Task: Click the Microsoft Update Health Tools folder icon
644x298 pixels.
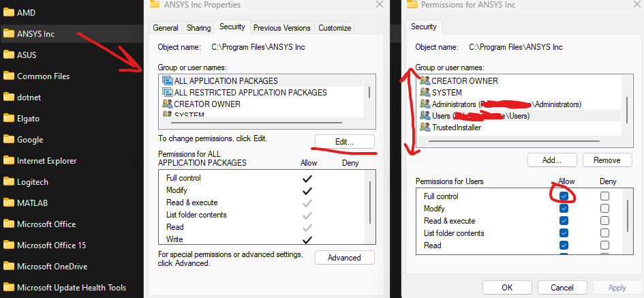Action: [8, 287]
